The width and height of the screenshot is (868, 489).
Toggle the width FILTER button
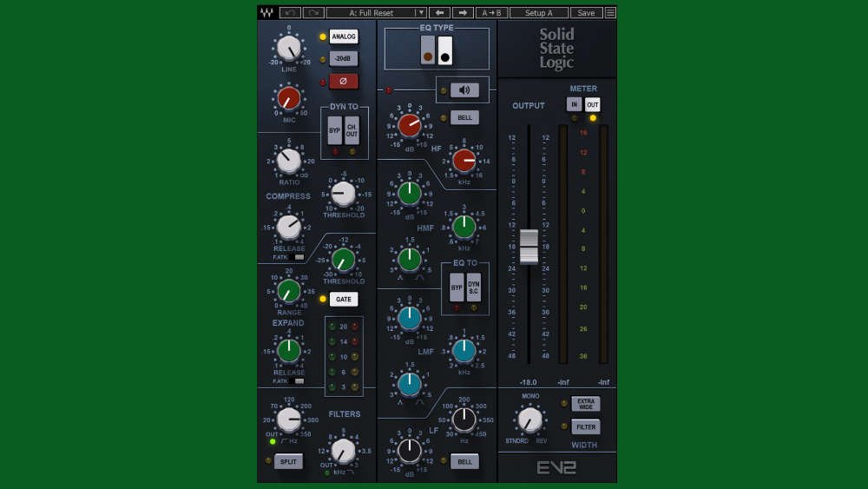pos(586,427)
